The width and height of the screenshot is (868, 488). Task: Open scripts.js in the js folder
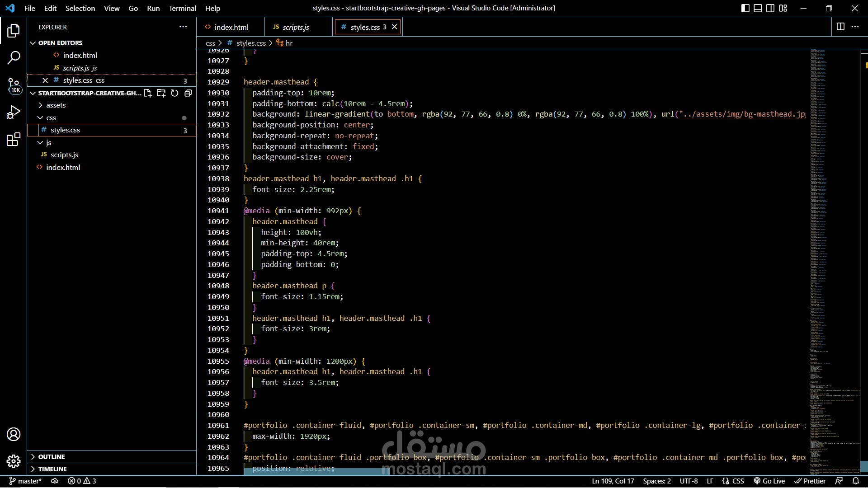112,155
